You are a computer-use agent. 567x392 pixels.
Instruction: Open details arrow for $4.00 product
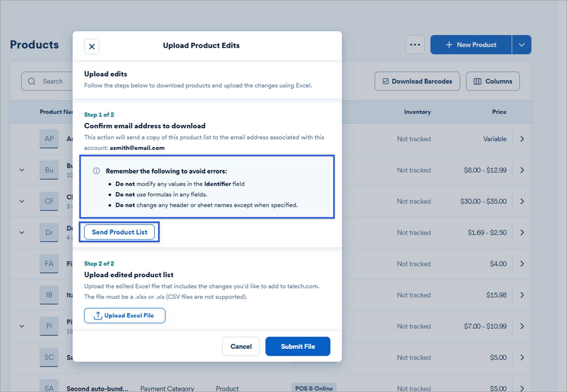pos(522,264)
